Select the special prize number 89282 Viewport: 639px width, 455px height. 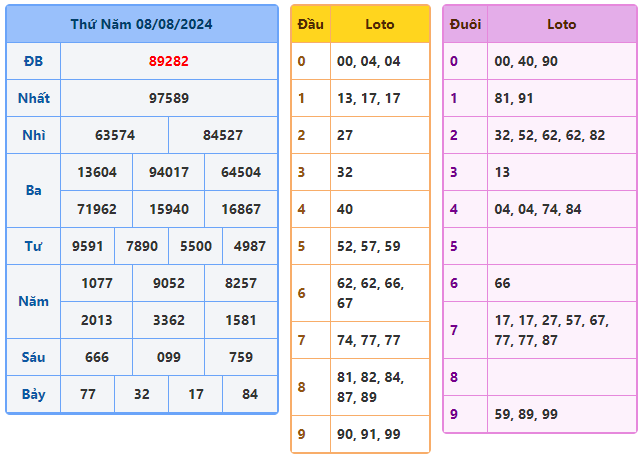click(x=168, y=61)
